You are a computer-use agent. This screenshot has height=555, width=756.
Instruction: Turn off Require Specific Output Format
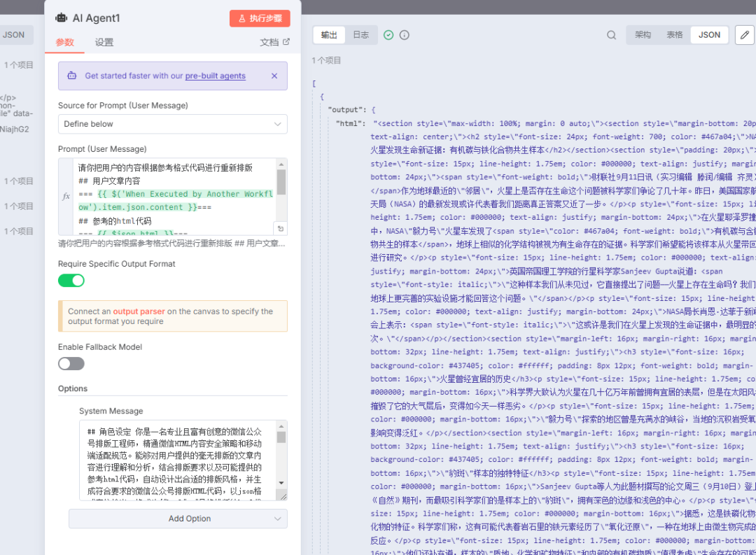(x=71, y=280)
